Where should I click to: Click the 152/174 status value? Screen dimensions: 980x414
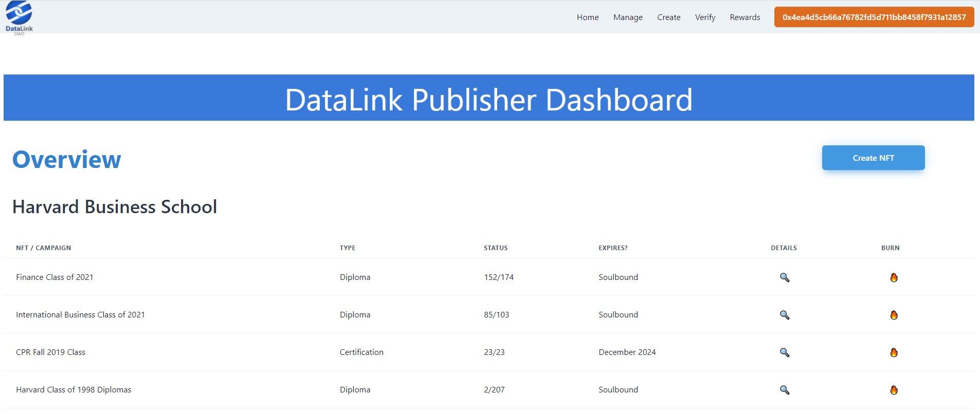[499, 277]
